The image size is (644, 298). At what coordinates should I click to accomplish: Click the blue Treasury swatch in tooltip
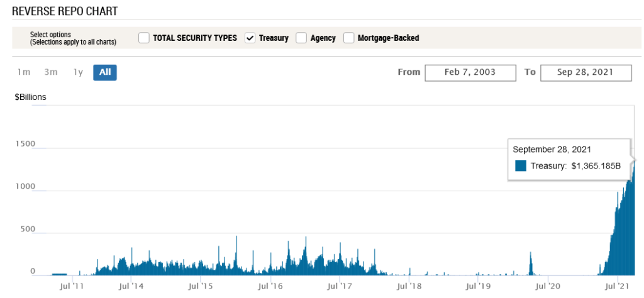pyautogui.click(x=520, y=166)
